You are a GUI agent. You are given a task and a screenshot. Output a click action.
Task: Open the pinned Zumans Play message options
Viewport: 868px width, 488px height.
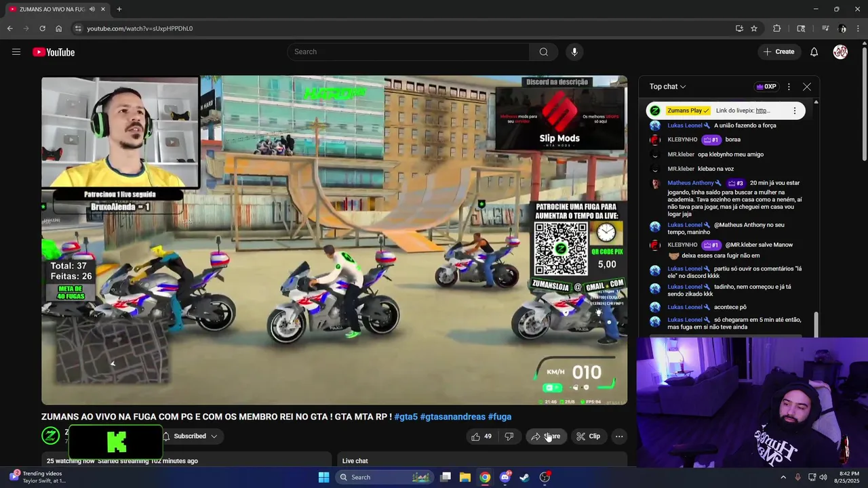[795, 110]
